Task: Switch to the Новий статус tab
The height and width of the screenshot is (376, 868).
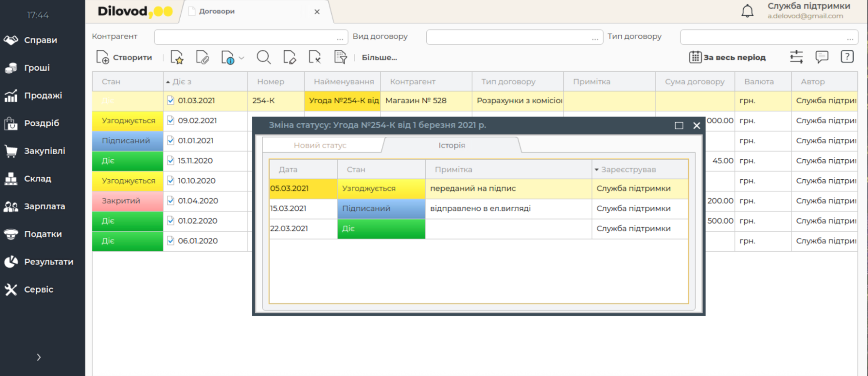Action: pos(320,145)
